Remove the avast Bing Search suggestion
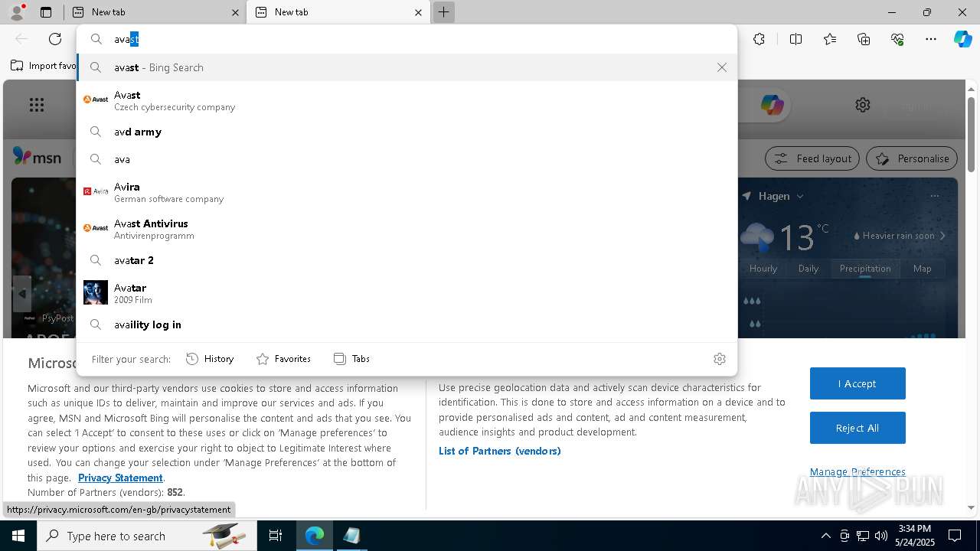Image resolution: width=980 pixels, height=551 pixels. coord(722,67)
